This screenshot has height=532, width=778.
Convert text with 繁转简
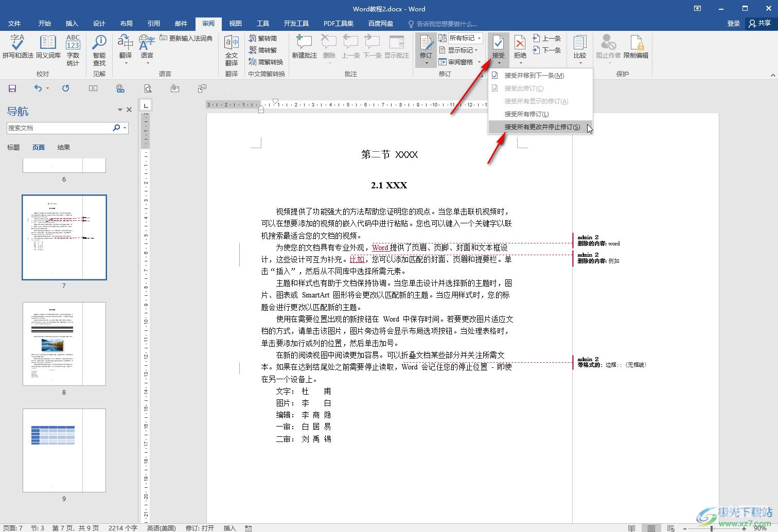click(x=263, y=39)
